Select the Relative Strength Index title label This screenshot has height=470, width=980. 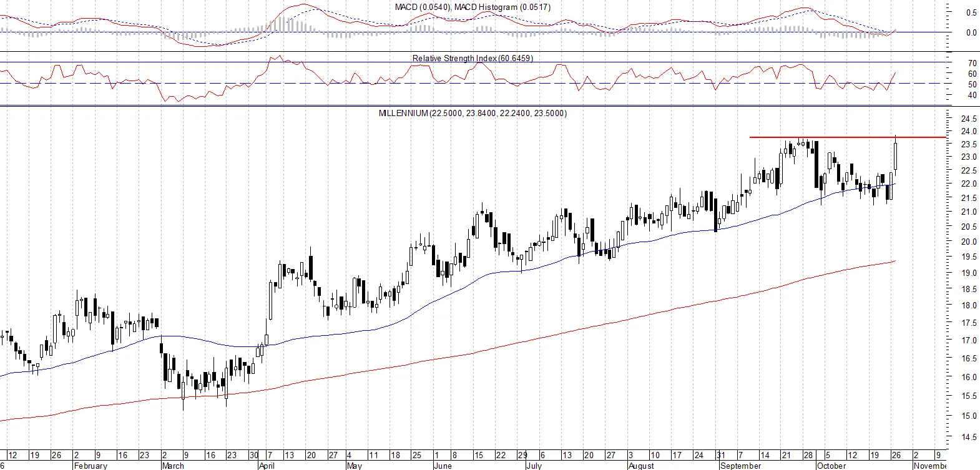click(x=473, y=58)
